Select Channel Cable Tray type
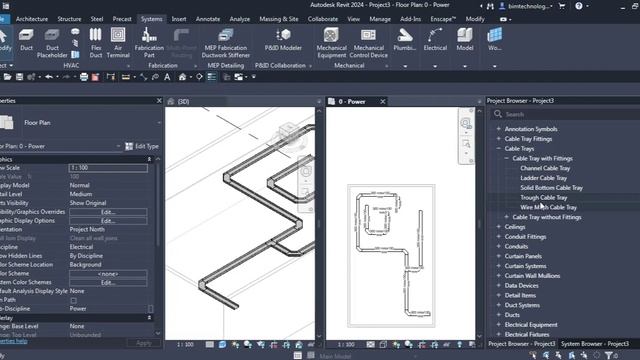Screen dimensions: 640x360 pyautogui.click(x=545, y=168)
